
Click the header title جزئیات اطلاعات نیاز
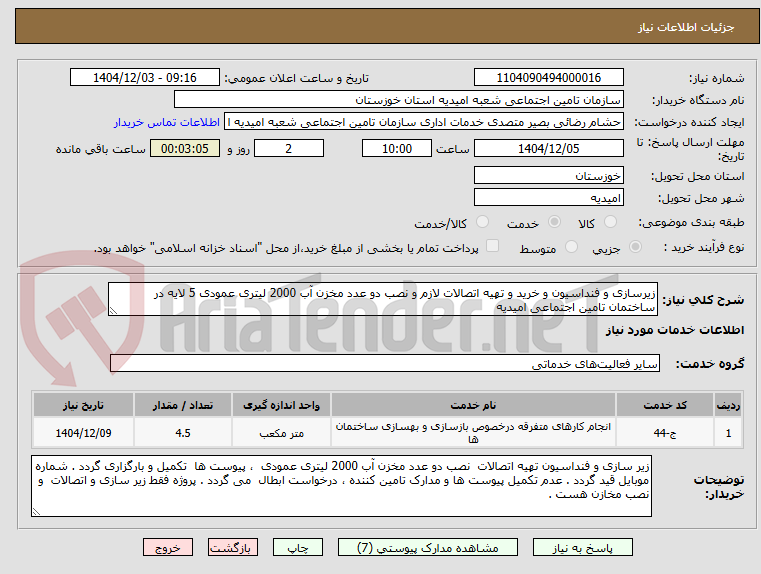click(x=686, y=27)
